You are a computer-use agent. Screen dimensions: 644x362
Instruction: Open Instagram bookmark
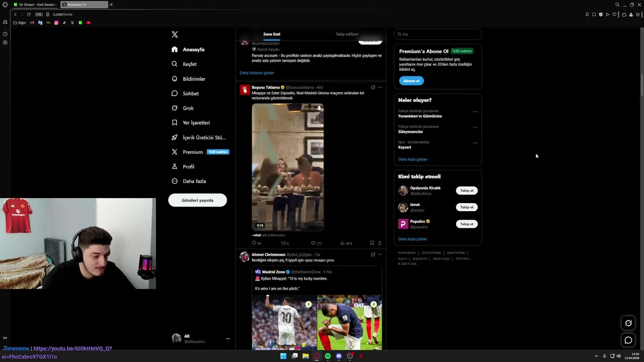(x=56, y=23)
